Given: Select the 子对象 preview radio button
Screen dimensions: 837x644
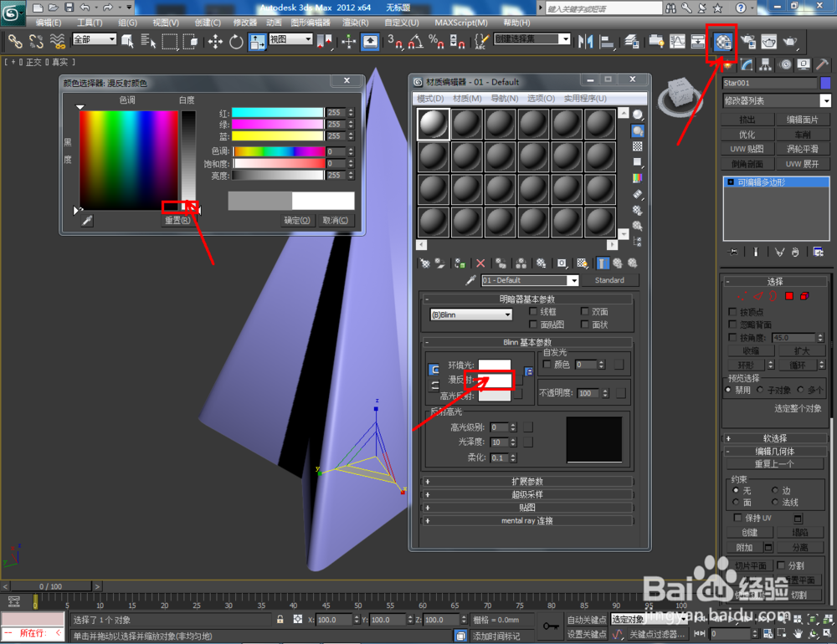Looking at the screenshot, I should (x=760, y=390).
